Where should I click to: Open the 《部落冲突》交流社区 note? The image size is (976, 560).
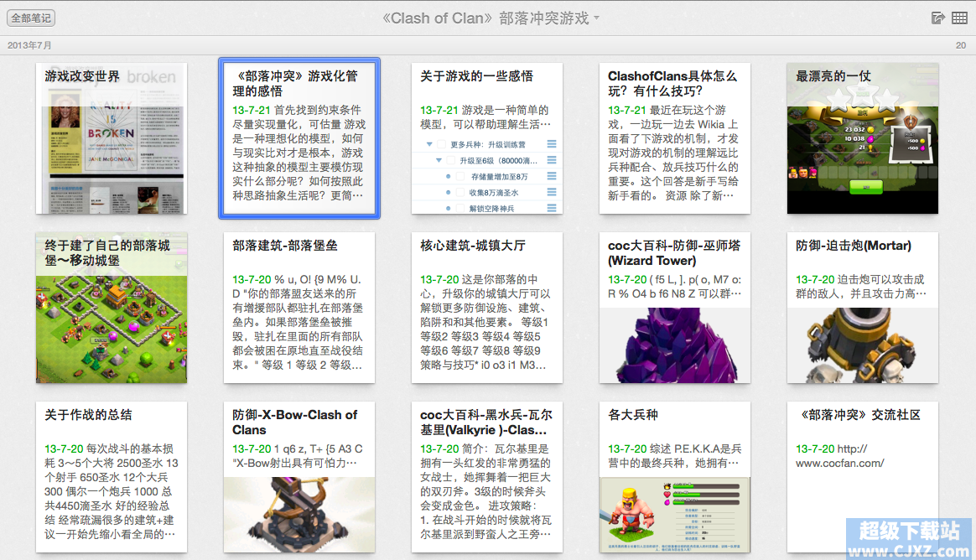pos(863,477)
